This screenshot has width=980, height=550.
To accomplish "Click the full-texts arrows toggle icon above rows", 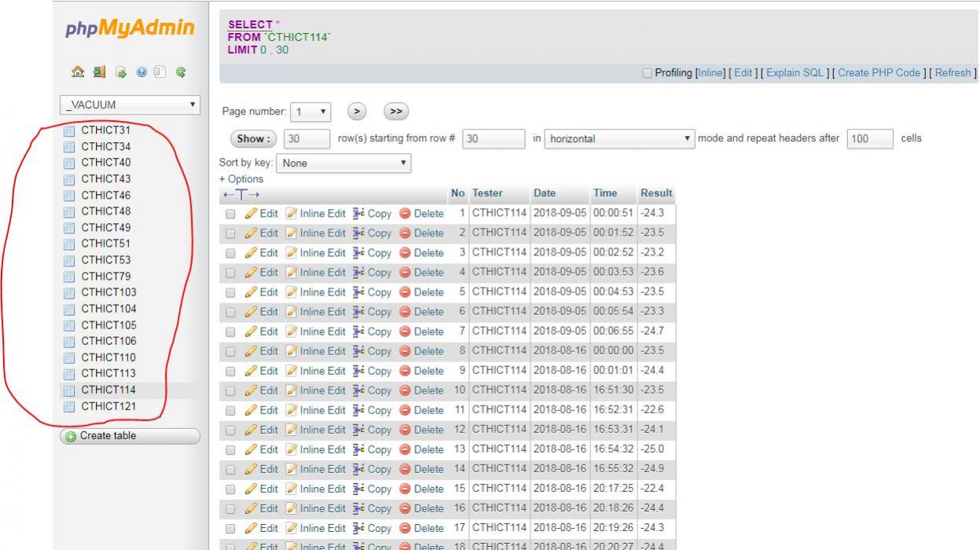I will click(x=241, y=193).
